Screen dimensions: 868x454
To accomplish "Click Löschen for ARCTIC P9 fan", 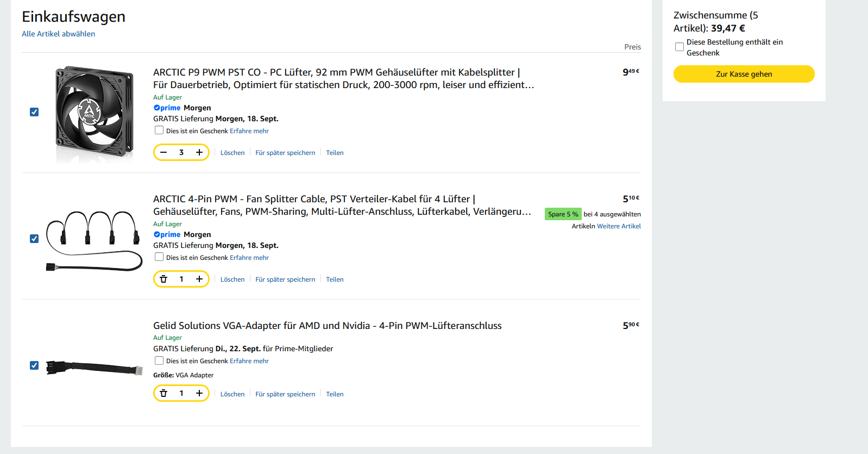I will pos(232,153).
